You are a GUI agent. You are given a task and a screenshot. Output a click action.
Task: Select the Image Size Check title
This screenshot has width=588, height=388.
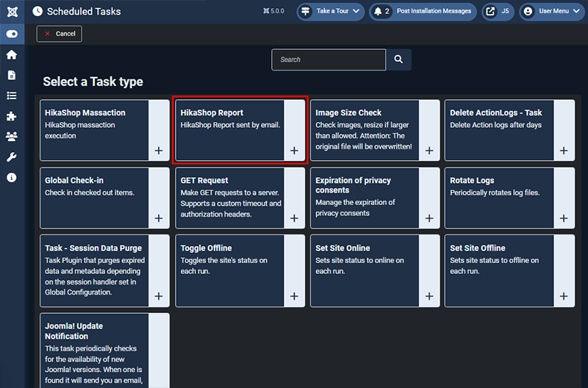coord(348,113)
